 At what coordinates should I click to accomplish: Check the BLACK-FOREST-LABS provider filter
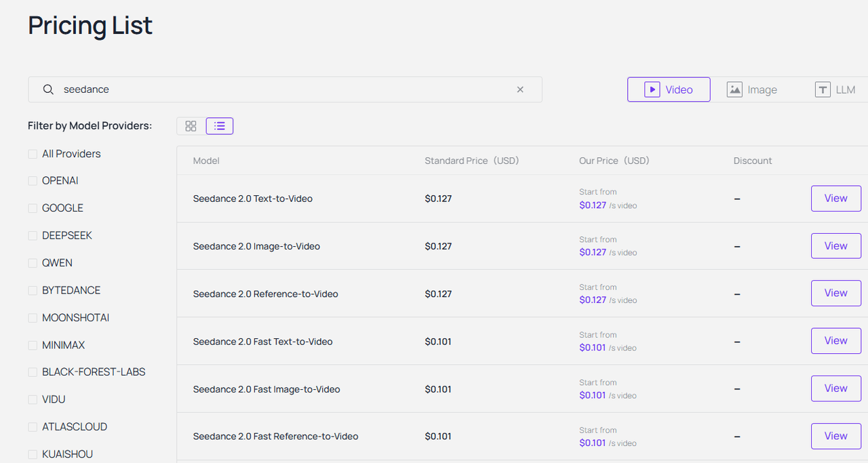(x=33, y=372)
